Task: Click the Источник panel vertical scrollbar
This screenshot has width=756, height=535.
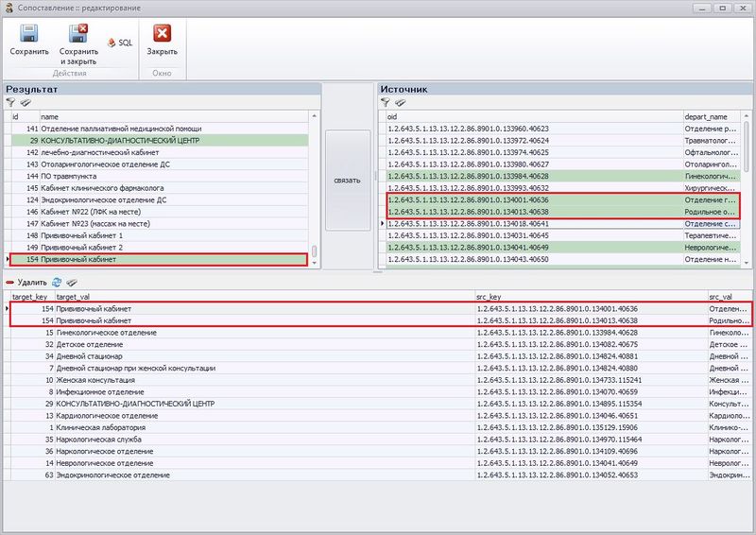Action: click(749, 189)
